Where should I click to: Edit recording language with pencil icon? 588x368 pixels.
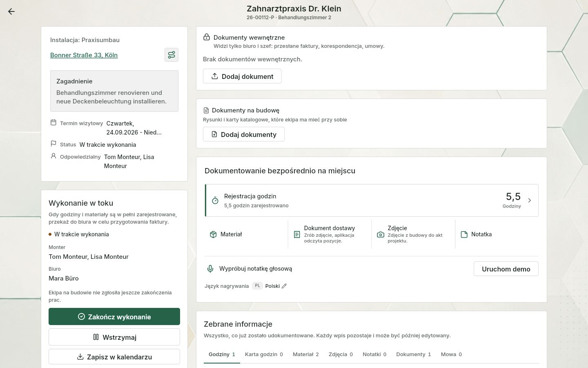coord(284,286)
